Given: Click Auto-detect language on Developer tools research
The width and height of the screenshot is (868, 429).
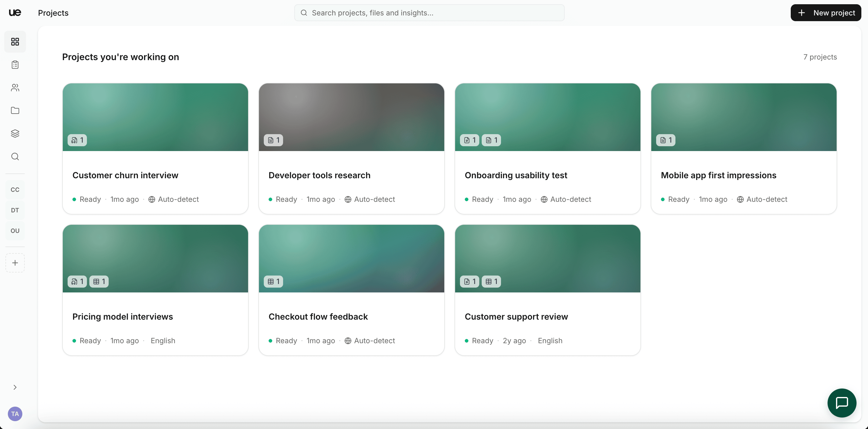Looking at the screenshot, I should pyautogui.click(x=370, y=199).
